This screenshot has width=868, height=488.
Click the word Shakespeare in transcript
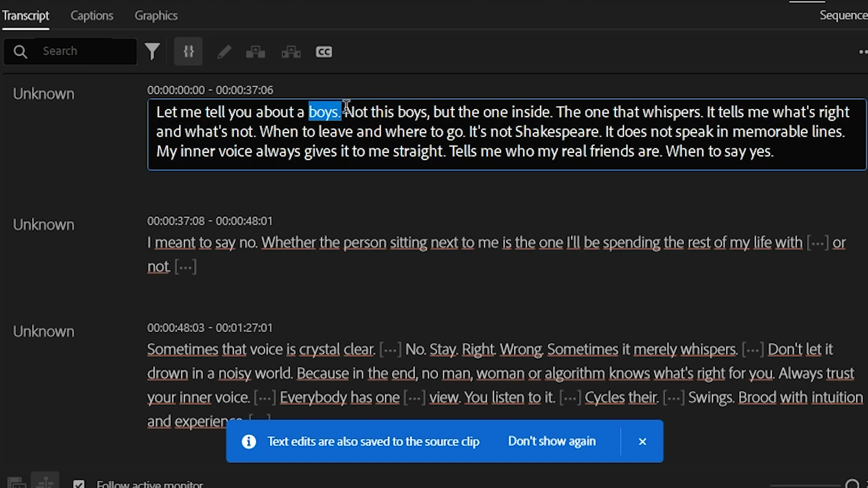click(x=557, y=131)
